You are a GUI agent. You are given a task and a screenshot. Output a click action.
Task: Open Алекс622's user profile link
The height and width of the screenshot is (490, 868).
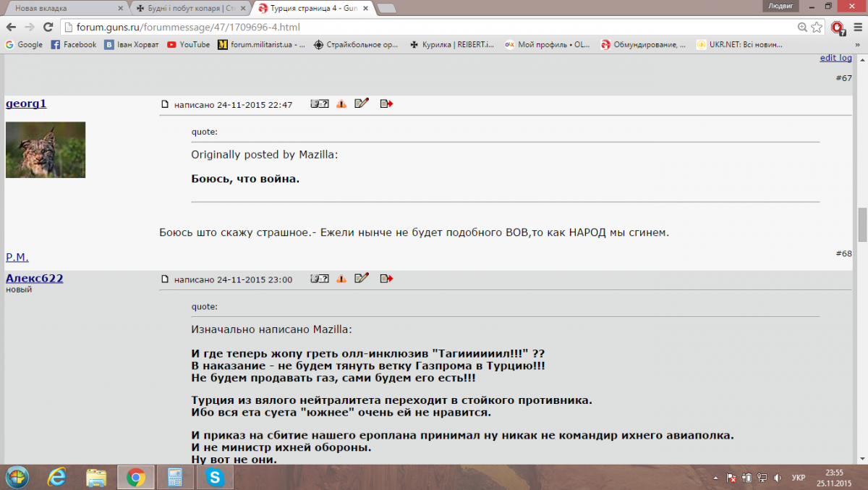(x=35, y=279)
